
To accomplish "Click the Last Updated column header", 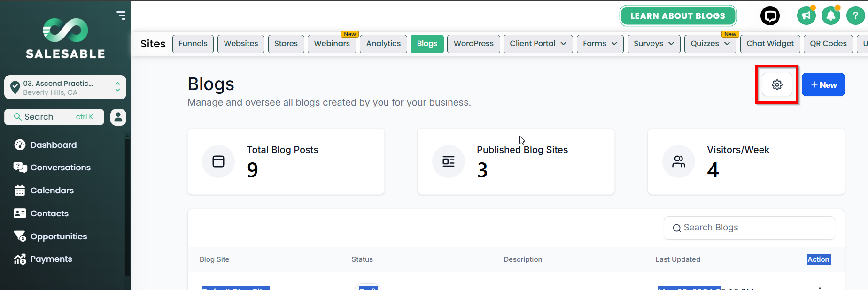I will coord(678,259).
